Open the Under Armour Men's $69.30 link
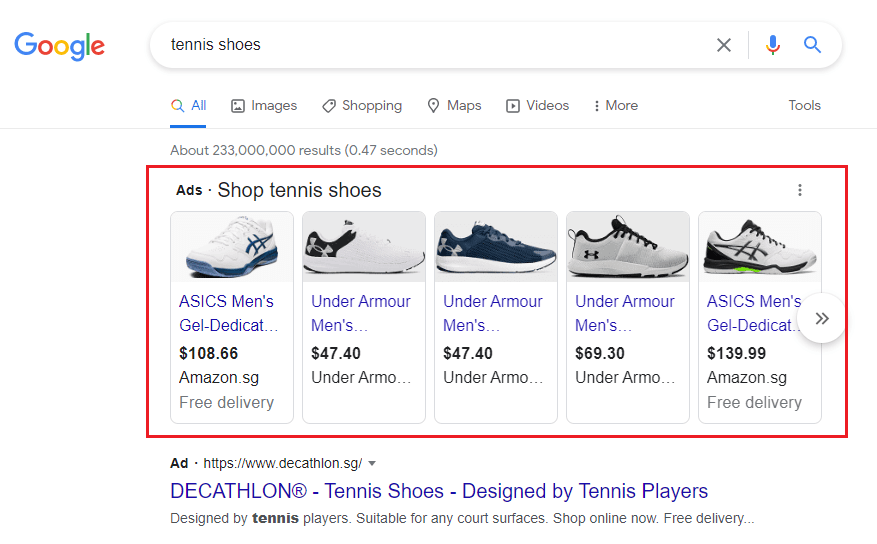The image size is (877, 544). tap(625, 313)
